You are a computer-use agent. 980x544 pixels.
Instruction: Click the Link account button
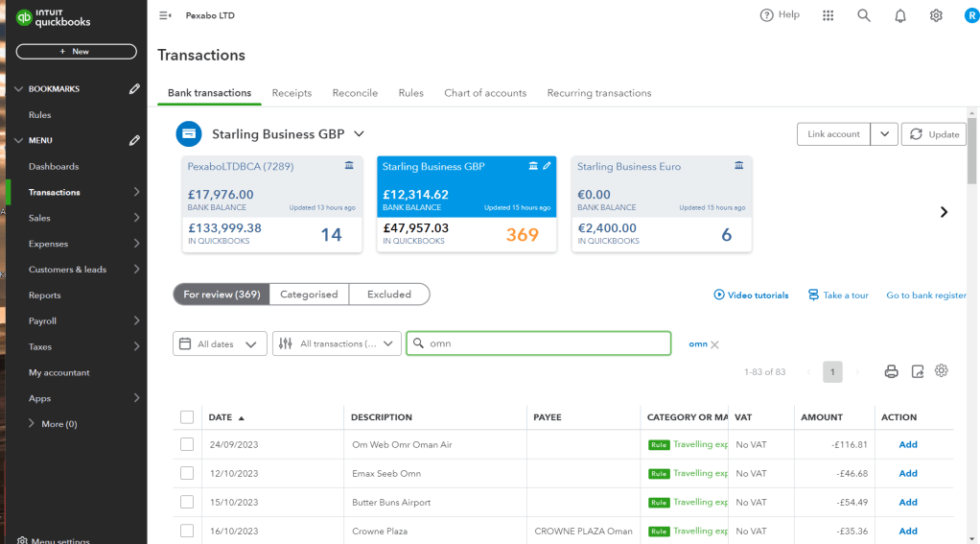[x=833, y=134]
